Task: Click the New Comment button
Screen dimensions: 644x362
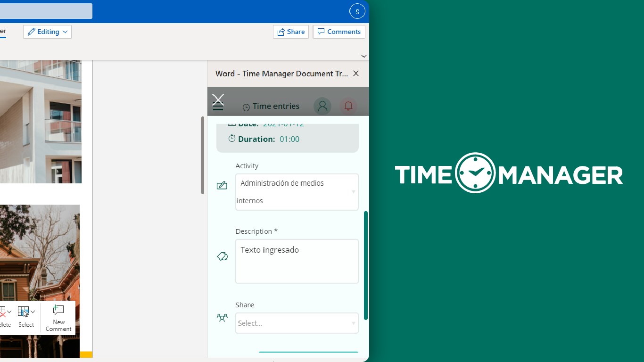Action: (x=58, y=318)
